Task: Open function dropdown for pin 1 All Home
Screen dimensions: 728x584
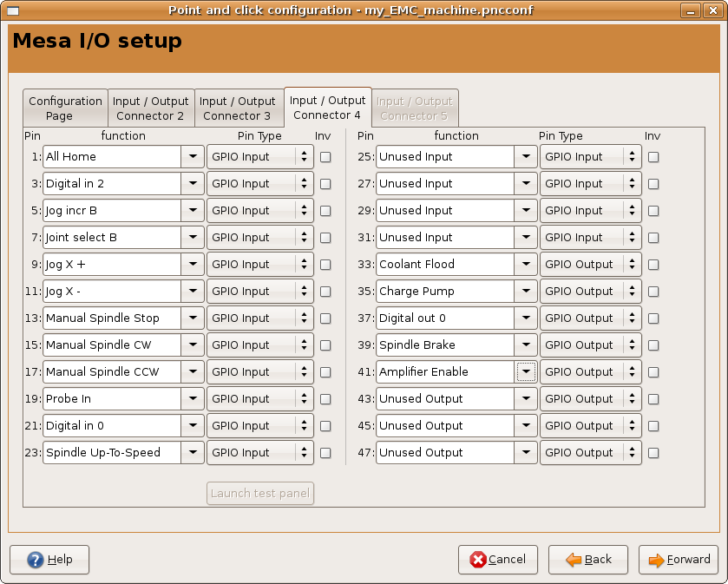Action: [x=193, y=156]
